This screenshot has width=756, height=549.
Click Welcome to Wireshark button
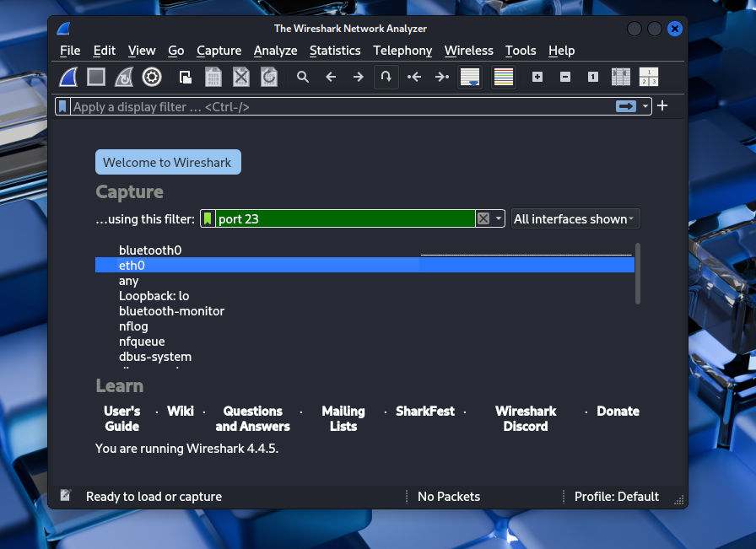168,162
